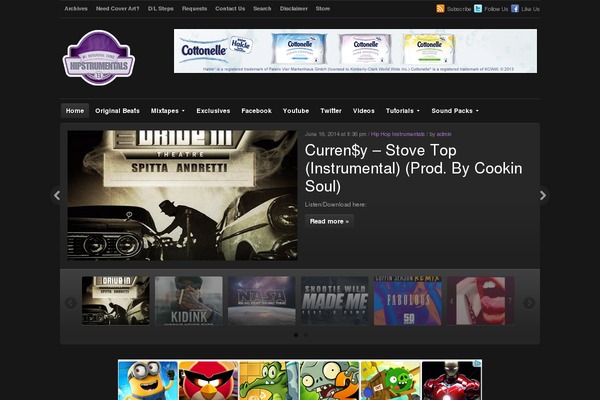
Task: Expand the Sound Packs dropdown menu
Action: pyautogui.click(x=455, y=111)
